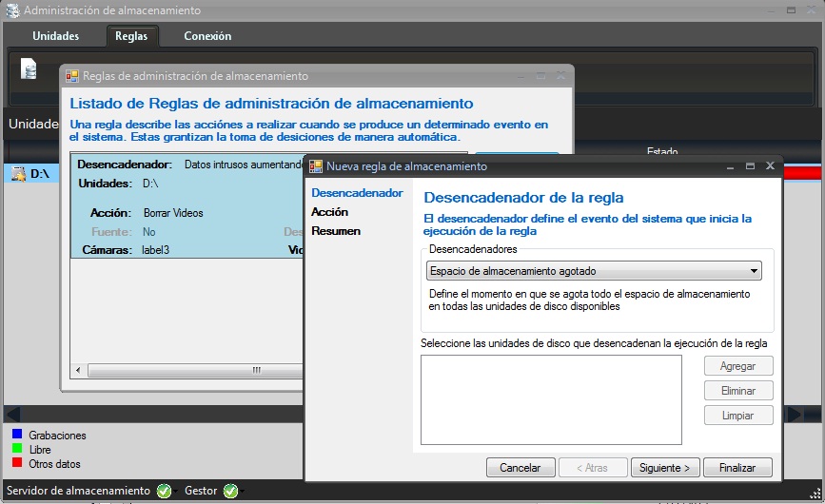
Task: Open the Conexión tab
Action: (207, 36)
